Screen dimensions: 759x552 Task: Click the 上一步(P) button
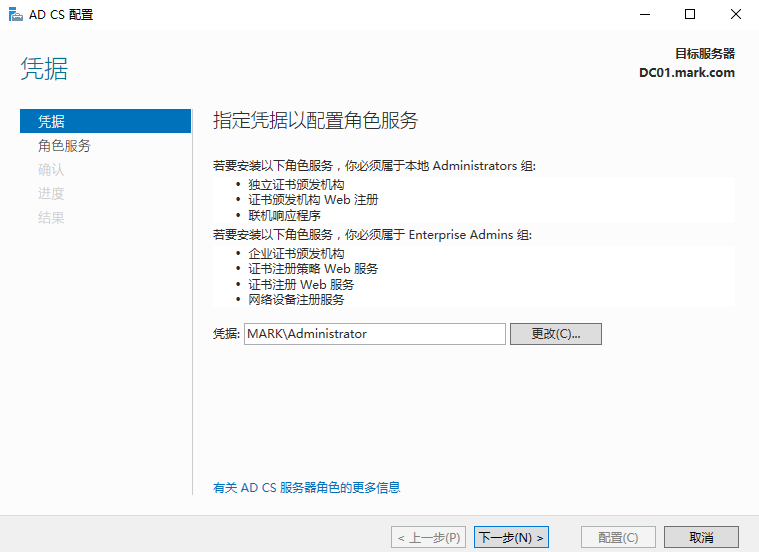coord(428,537)
